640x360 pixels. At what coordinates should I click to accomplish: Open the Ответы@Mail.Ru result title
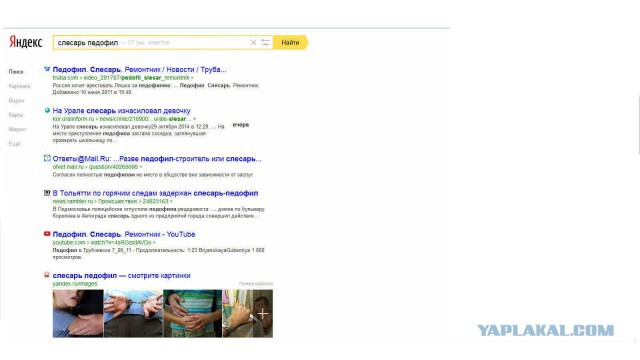pyautogui.click(x=157, y=159)
